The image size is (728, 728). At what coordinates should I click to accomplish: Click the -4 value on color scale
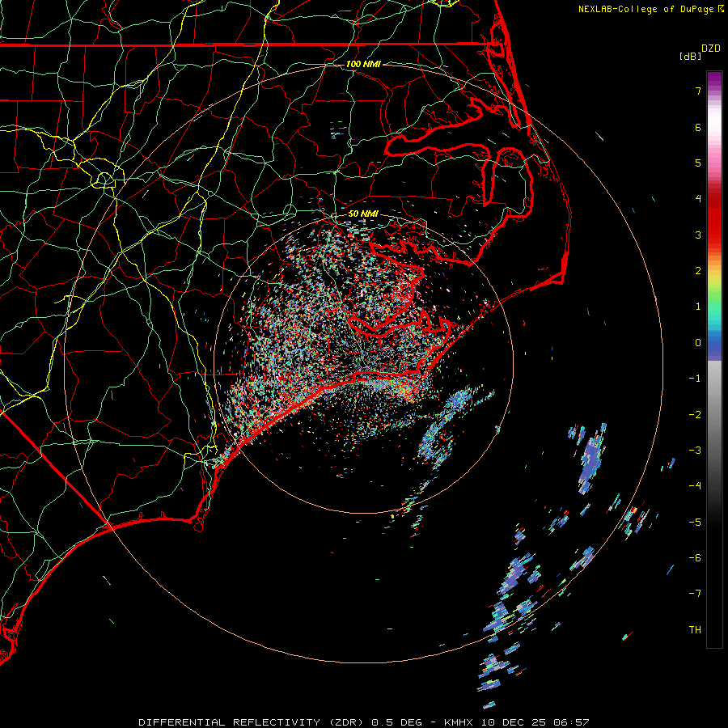695,486
